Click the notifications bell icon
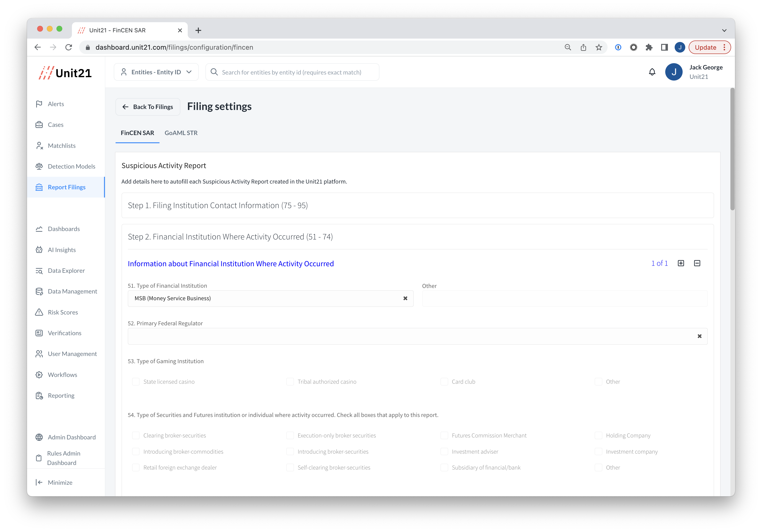Image resolution: width=762 pixels, height=532 pixels. click(652, 72)
